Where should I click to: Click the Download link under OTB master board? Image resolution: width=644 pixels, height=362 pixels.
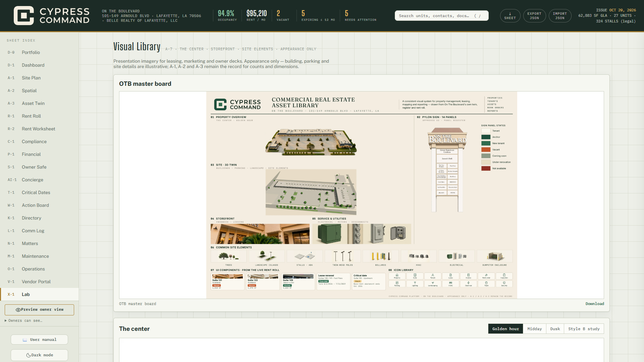[595, 304]
